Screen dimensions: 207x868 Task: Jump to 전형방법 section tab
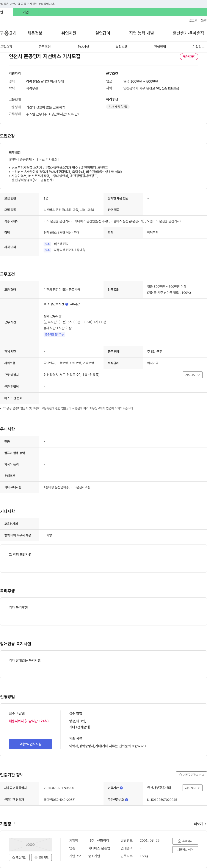[x=160, y=47]
